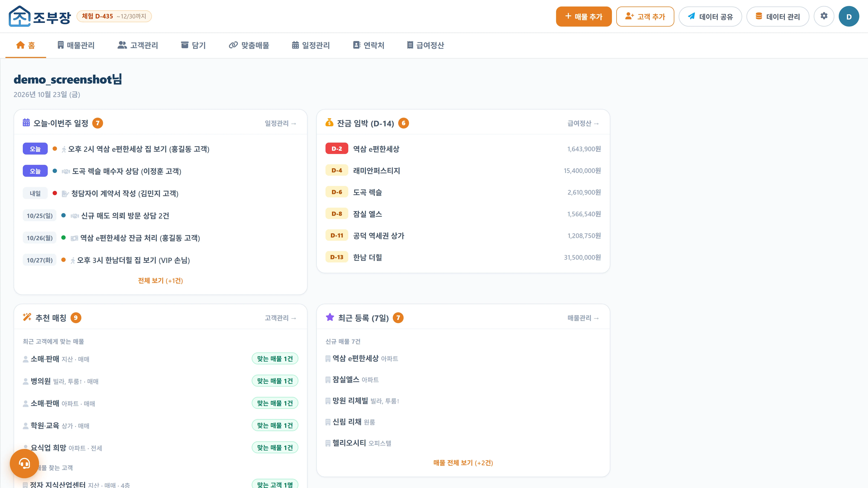Viewport: 868px width, 488px height.
Task: Click 맞는 매물 1건 badge for 요식업 희망
Action: coord(275,448)
